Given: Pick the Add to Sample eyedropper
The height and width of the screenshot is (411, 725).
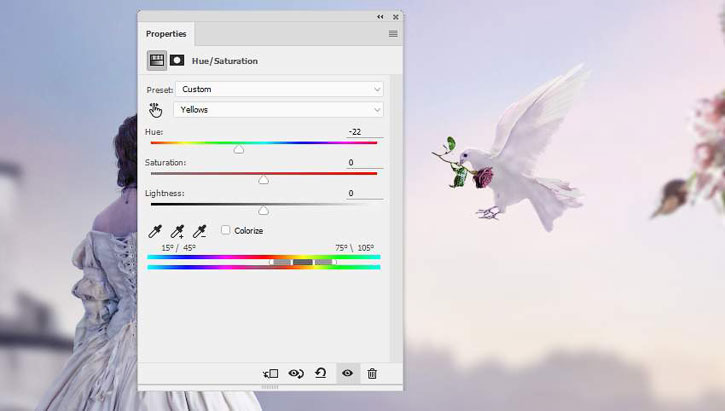Looking at the screenshot, I should [x=178, y=231].
